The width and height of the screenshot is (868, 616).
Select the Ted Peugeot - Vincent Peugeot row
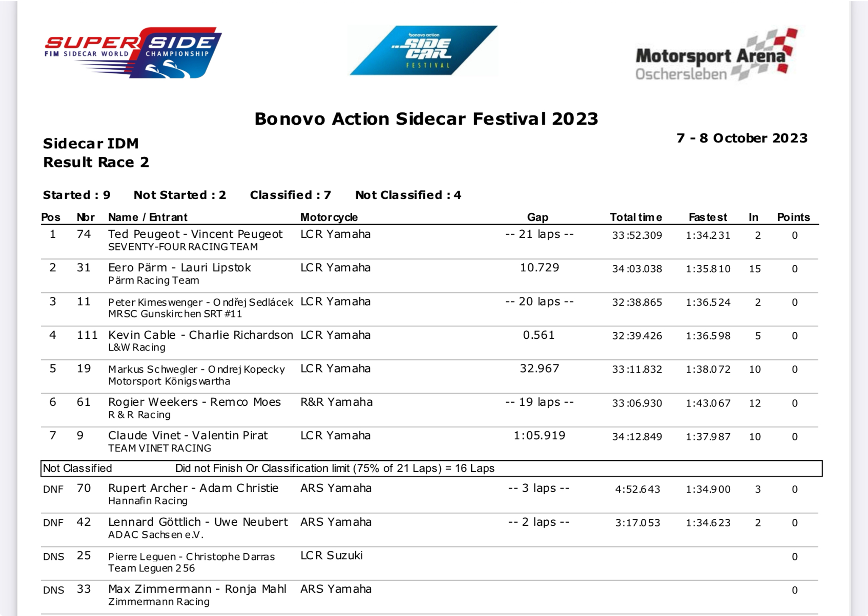pos(429,242)
